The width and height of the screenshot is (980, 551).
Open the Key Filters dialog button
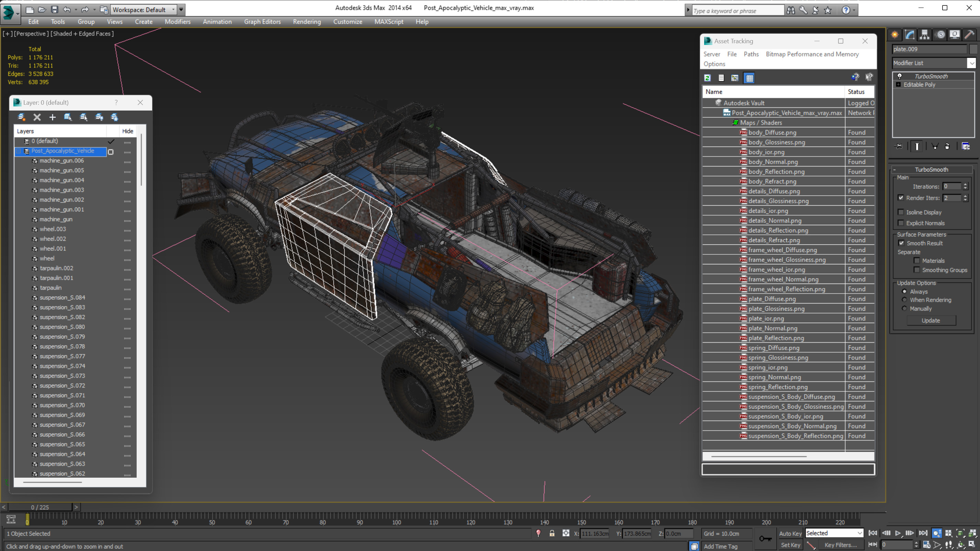pos(841,545)
